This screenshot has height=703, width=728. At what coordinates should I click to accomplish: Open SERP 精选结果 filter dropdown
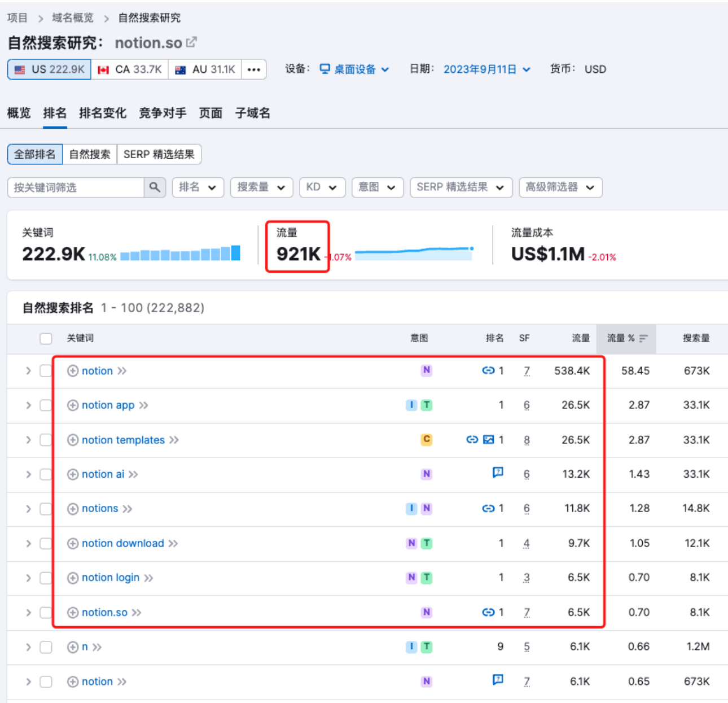(x=461, y=187)
